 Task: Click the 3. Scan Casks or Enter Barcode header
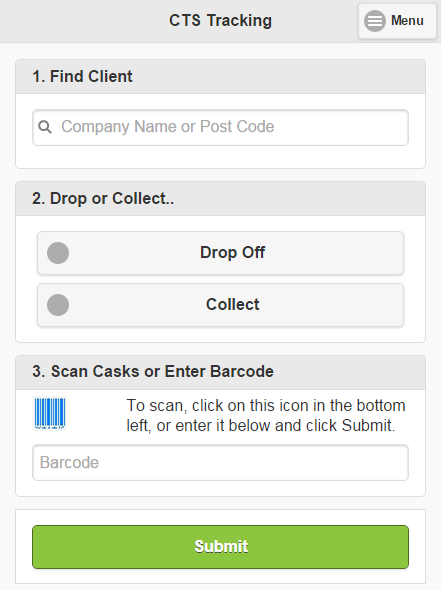coord(220,372)
